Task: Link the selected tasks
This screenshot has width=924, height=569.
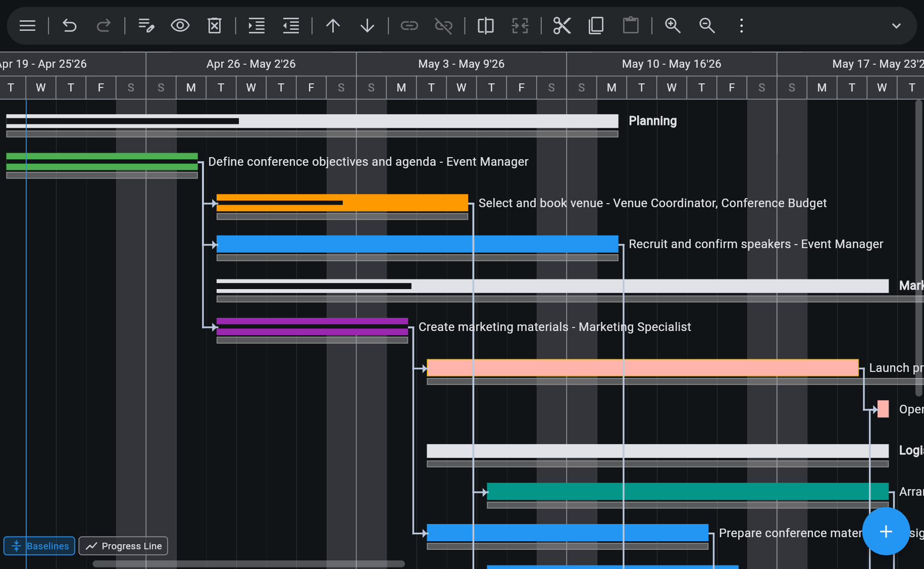Action: 409,25
